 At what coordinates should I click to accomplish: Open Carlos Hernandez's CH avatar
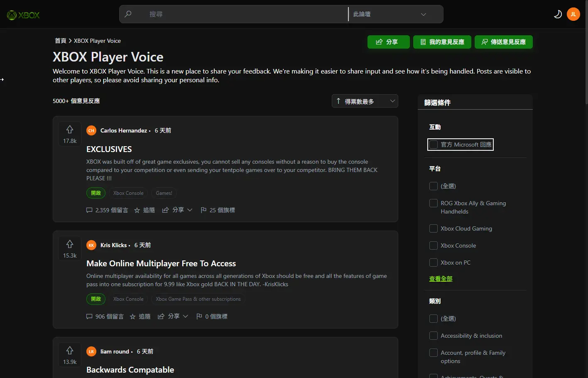91,130
